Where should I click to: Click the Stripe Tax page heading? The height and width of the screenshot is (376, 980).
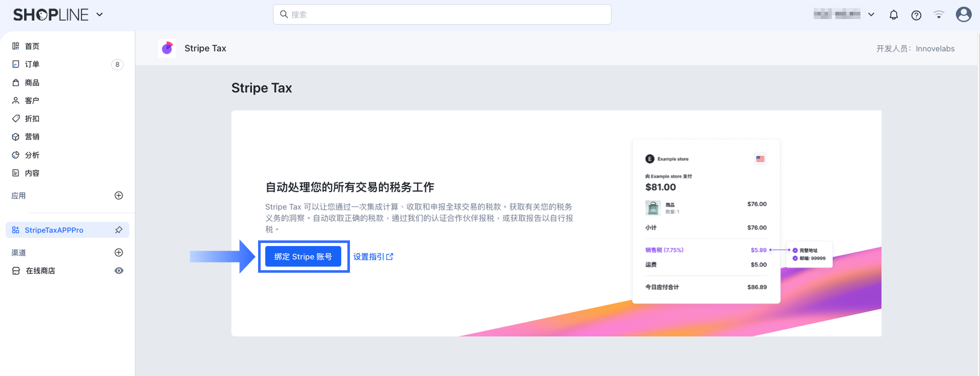262,88
